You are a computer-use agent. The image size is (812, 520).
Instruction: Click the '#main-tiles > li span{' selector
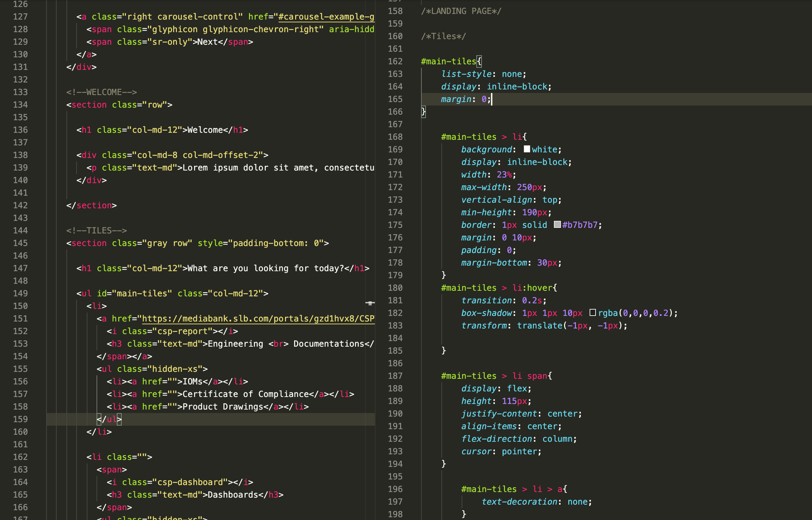pyautogui.click(x=497, y=376)
